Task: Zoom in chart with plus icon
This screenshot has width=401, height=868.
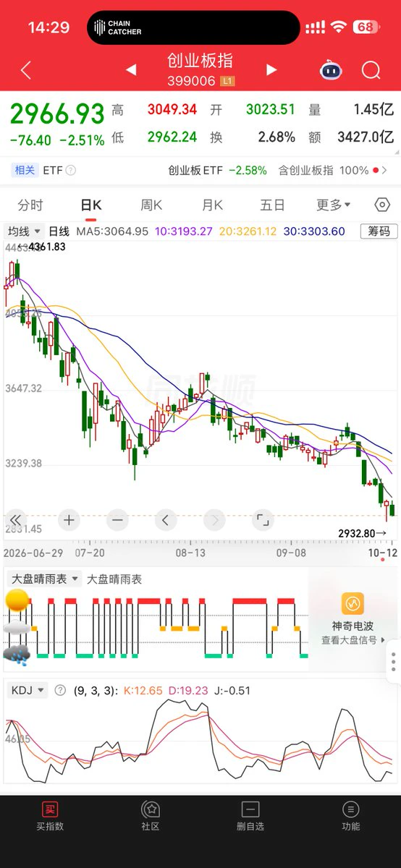Action: tap(69, 519)
